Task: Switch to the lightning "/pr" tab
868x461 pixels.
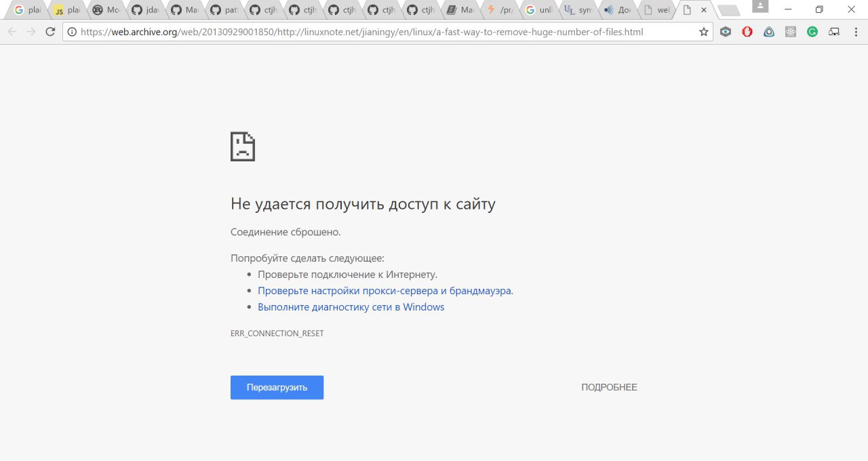Action: (x=499, y=10)
